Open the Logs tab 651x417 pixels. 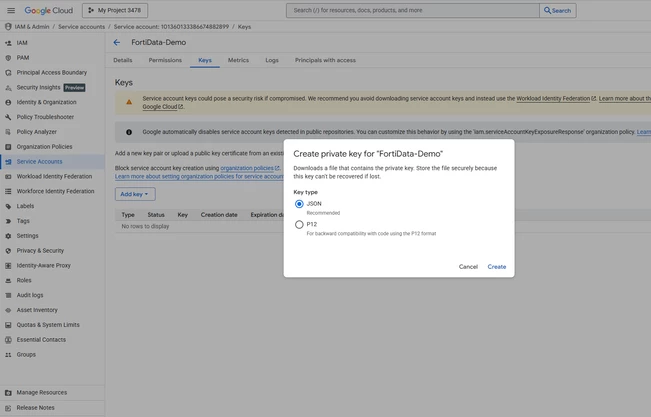272,60
